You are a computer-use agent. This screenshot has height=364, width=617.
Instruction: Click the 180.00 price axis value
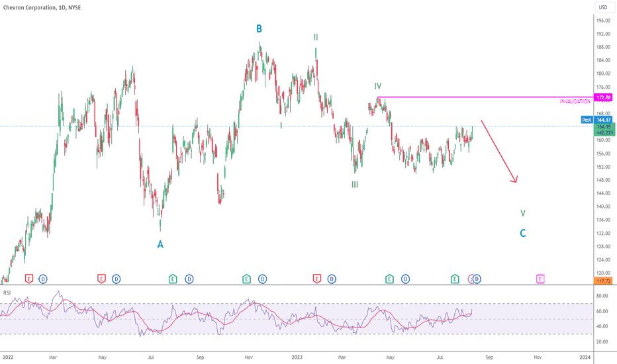click(x=603, y=73)
